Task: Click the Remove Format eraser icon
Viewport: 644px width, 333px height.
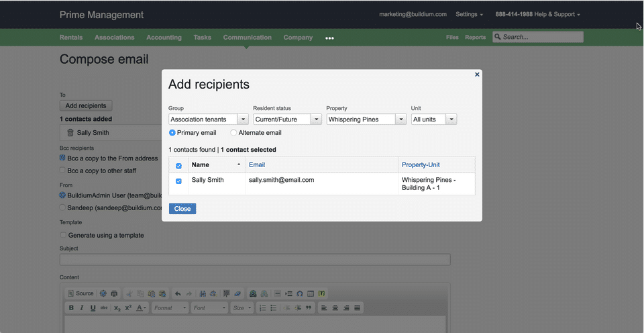Action: tap(237, 293)
